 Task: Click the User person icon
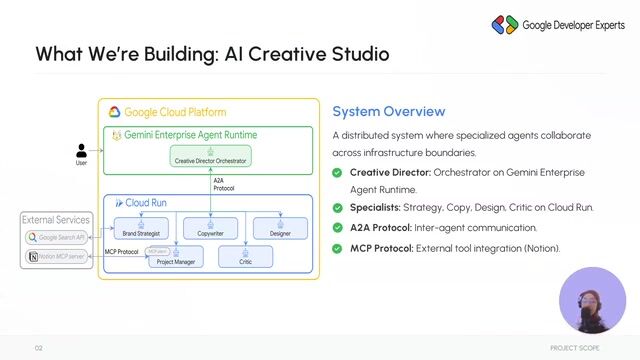81,151
